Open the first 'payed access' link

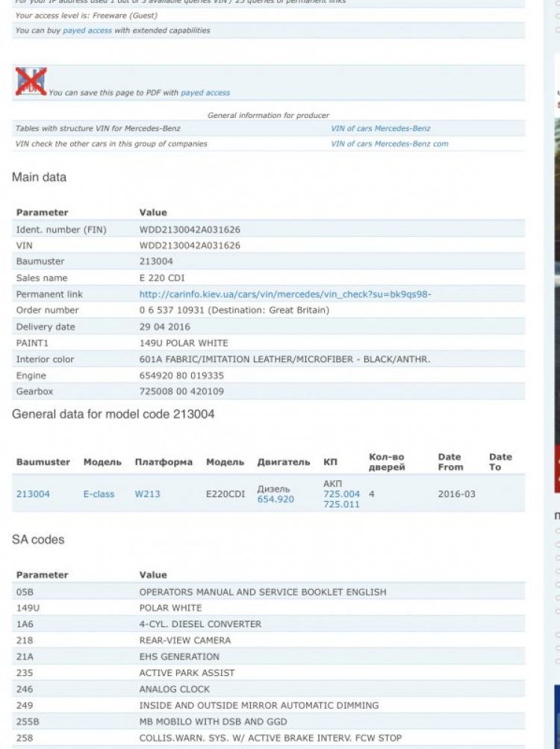point(87,31)
